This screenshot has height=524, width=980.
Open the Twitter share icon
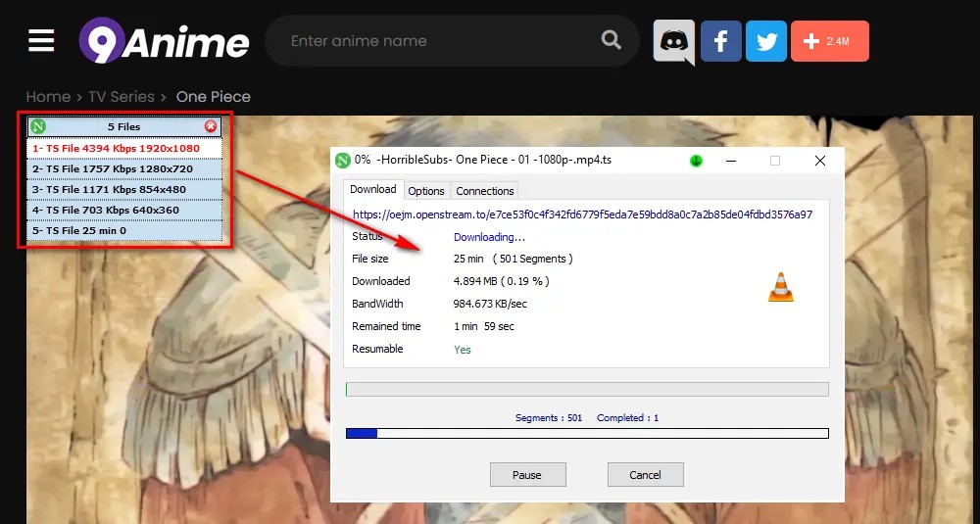(766, 42)
